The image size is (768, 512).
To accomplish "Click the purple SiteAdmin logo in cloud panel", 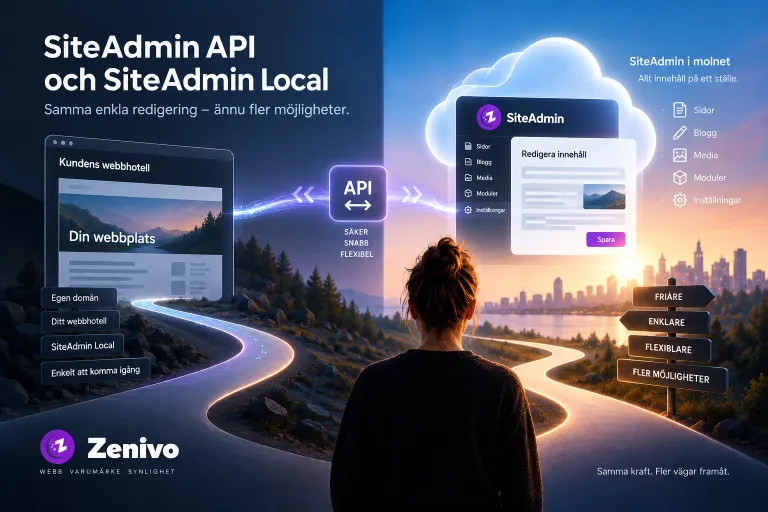I will click(488, 118).
